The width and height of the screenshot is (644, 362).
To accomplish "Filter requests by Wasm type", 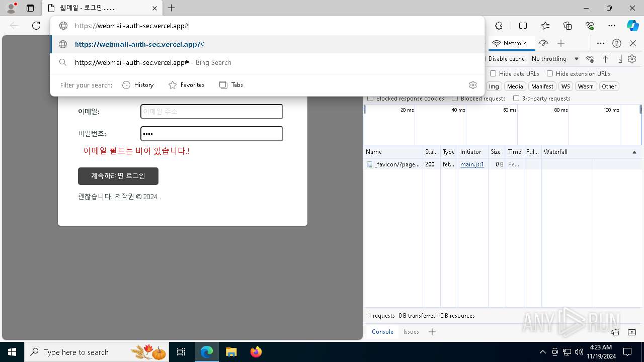I will pos(586,86).
